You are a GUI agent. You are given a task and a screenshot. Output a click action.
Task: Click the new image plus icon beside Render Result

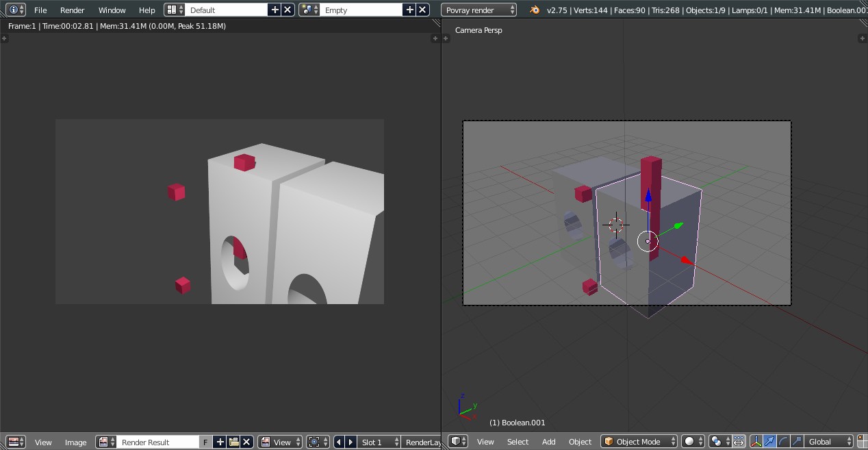(220, 442)
